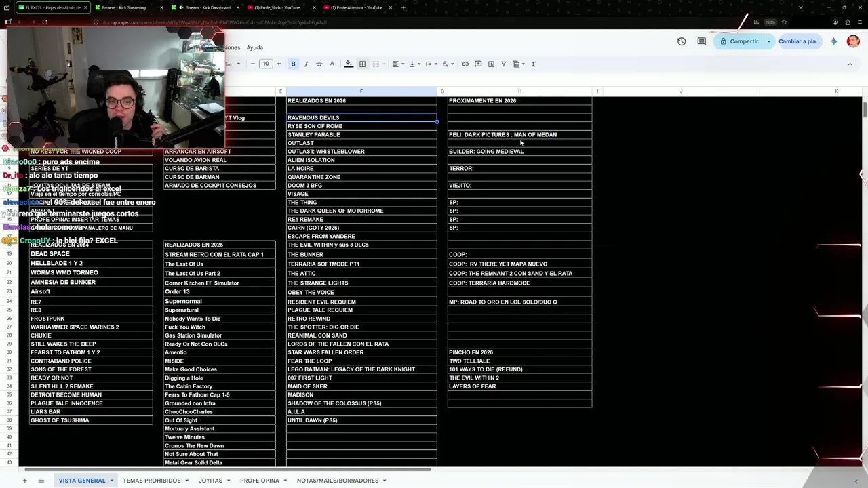
Task: Toggle italic formatting
Action: click(306, 64)
